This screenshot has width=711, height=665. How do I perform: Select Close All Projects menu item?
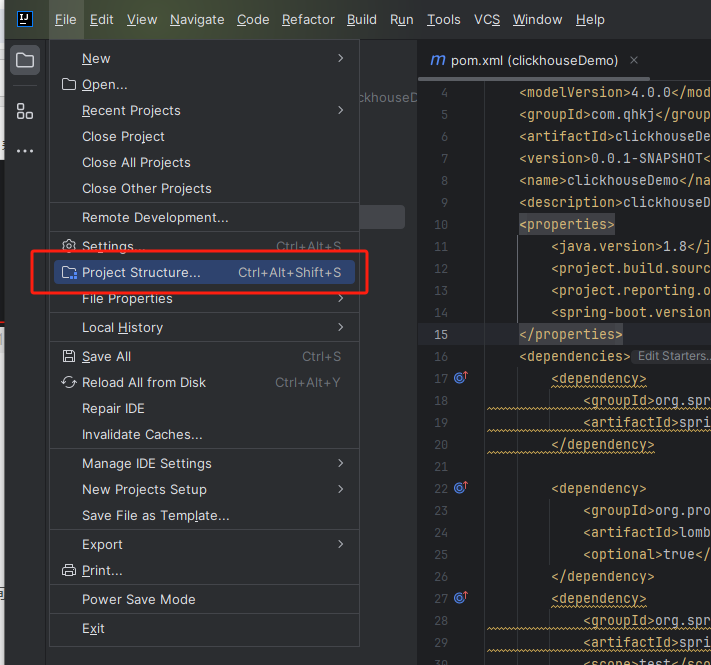coord(204,162)
